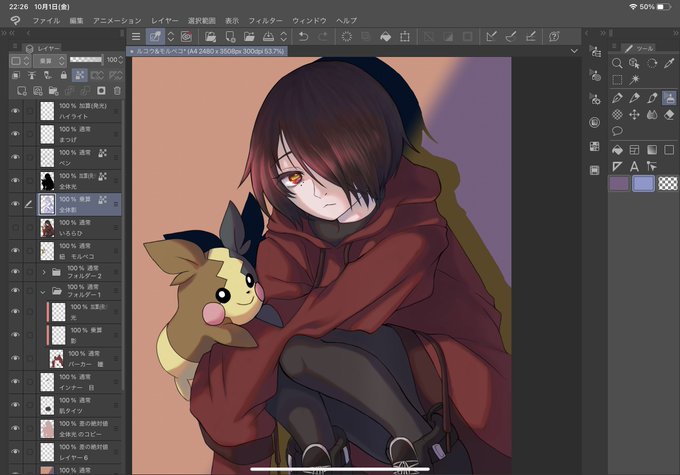Open the hamburger menu in command bar
Image resolution: width=680 pixels, height=475 pixels.
136,37
